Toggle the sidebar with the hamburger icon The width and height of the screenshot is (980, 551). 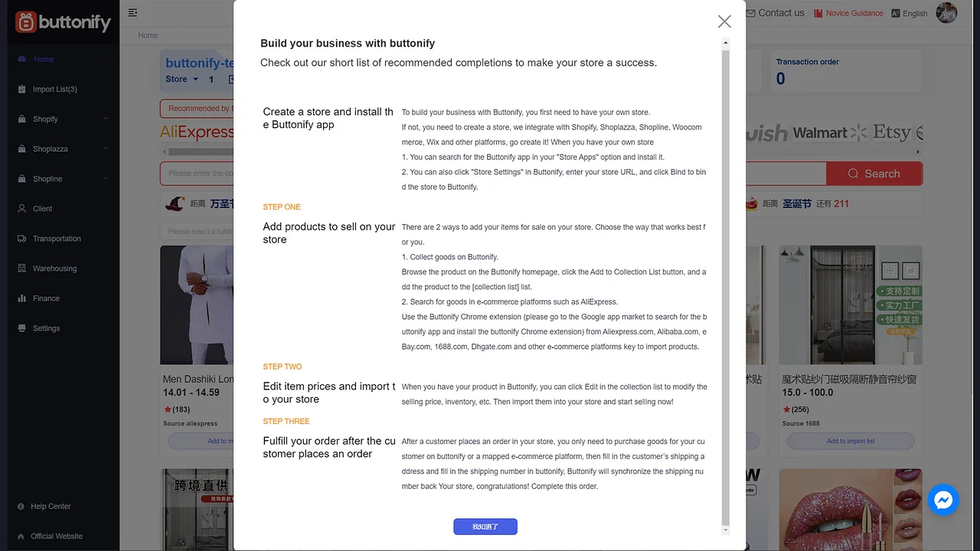click(x=132, y=12)
